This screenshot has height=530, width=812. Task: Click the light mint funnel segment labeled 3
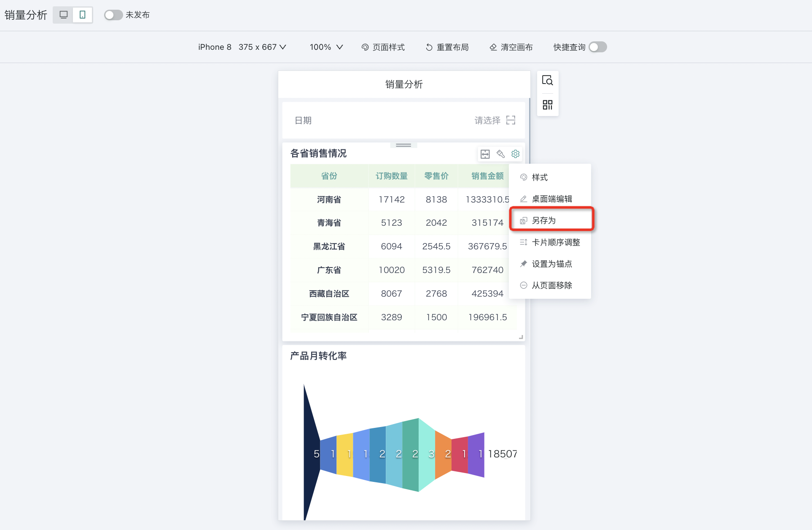click(427, 454)
